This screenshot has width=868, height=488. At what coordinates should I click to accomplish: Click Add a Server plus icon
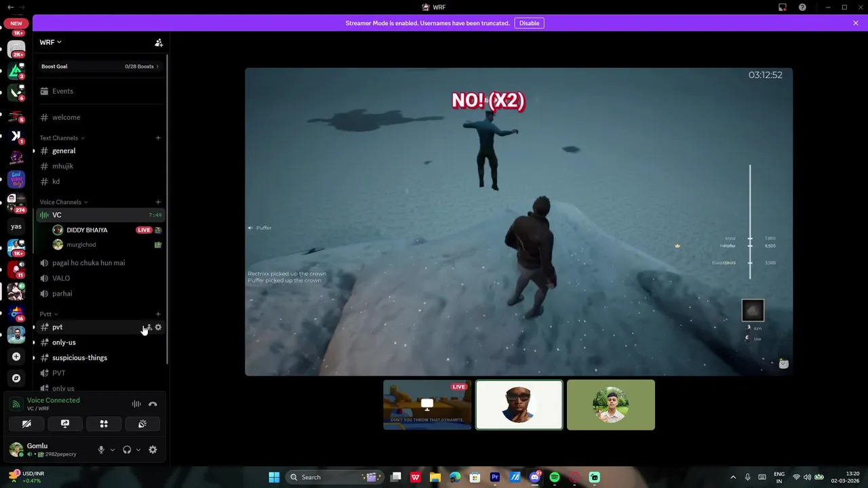tap(16, 357)
